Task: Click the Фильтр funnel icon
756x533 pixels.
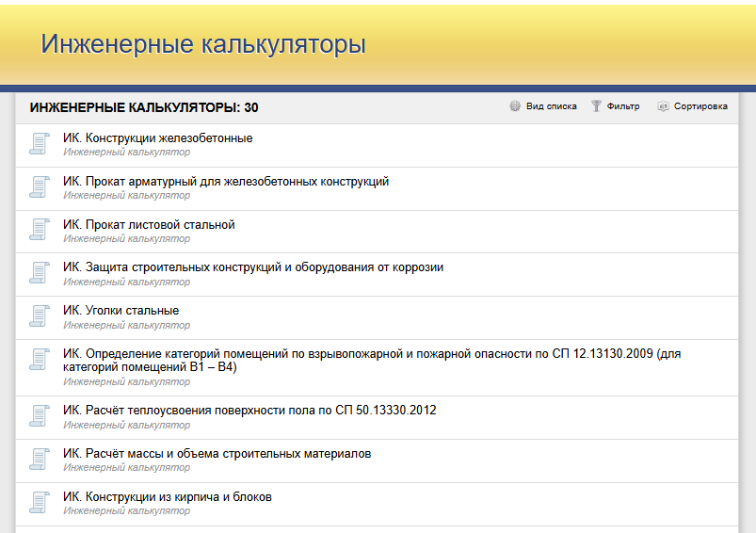Action: pyautogui.click(x=596, y=106)
